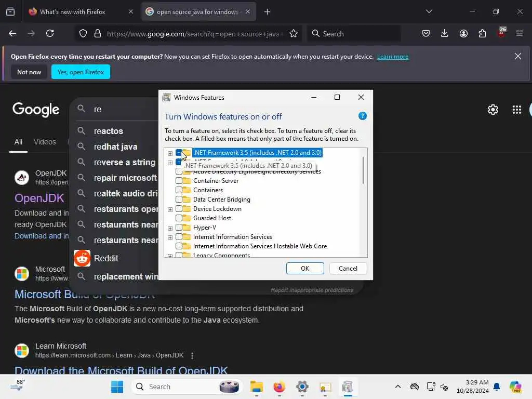Dismiss the Firefox startup notification bar
Image resolution: width=532 pixels, height=399 pixels.
tap(518, 56)
